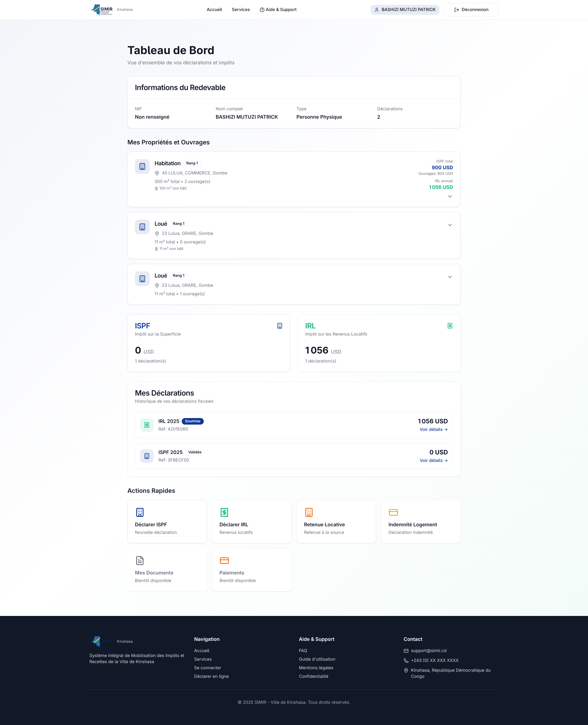The height and width of the screenshot is (725, 588).
Task: Open the Services menu item
Action: pyautogui.click(x=241, y=9)
